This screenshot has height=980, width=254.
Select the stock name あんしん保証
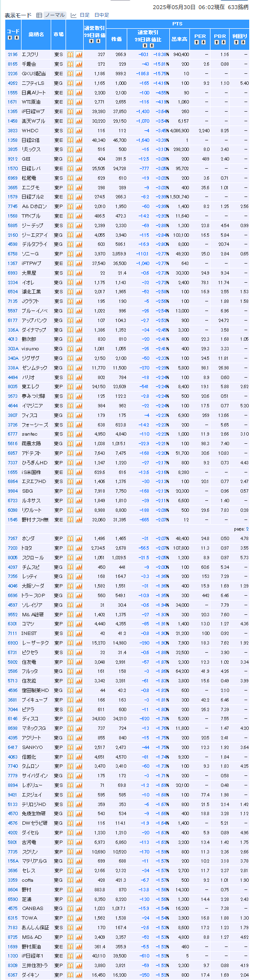coord(35,927)
